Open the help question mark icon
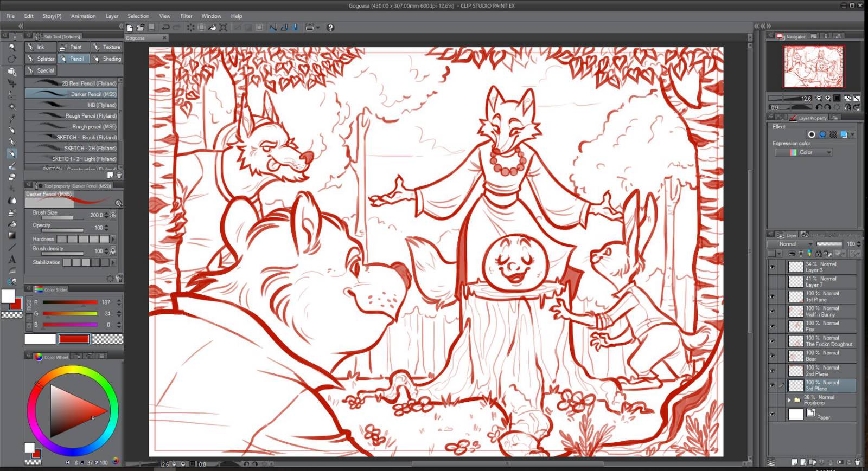The image size is (868, 471). [330, 28]
